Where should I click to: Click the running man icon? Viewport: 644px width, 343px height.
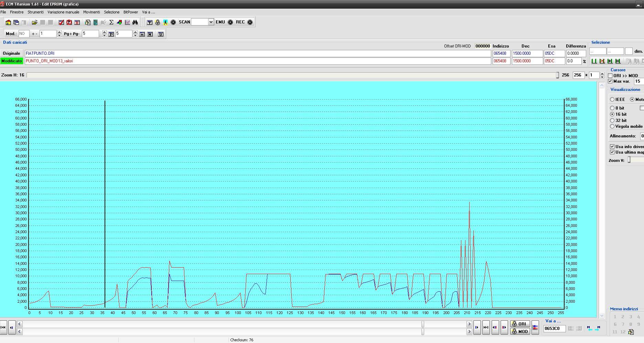tap(165, 22)
